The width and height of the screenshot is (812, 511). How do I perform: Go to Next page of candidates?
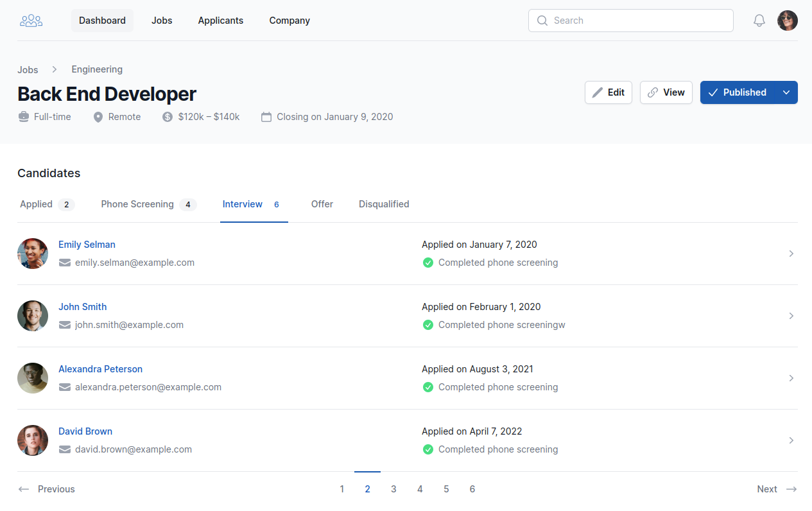[776, 489]
